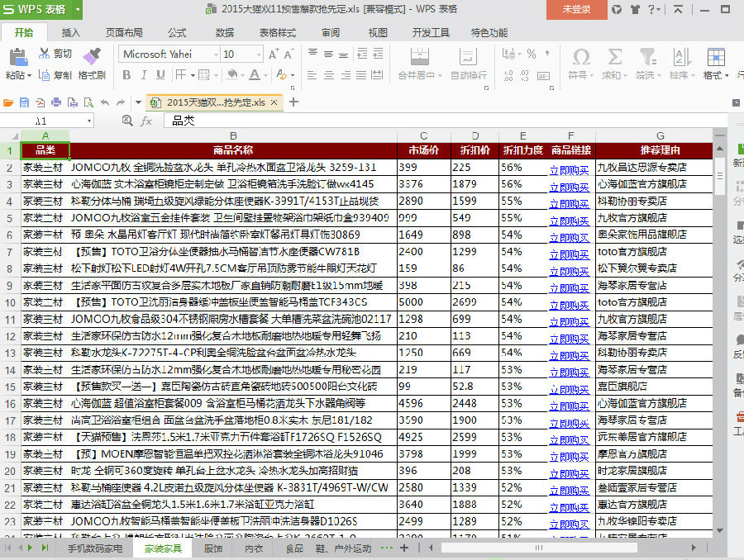Align text to top of cell

(x=312, y=53)
